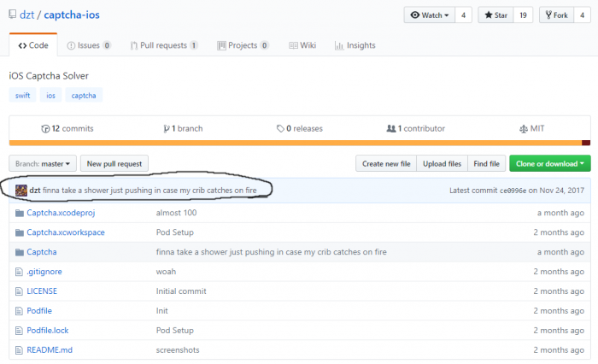View the 1 contributor page
This screenshot has width=598, height=364.
click(416, 128)
